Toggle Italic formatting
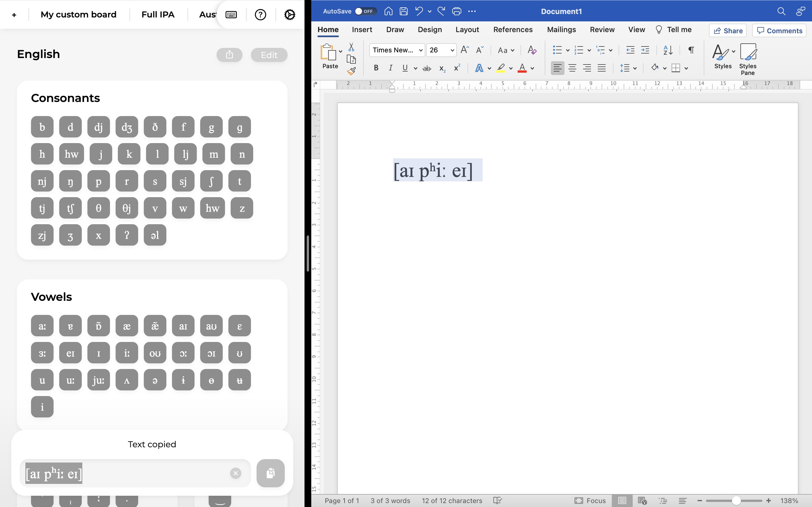This screenshot has width=812, height=507. (390, 68)
